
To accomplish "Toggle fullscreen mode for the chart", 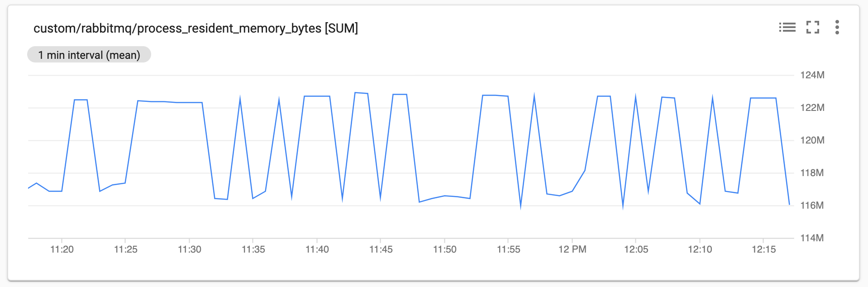I will click(813, 28).
